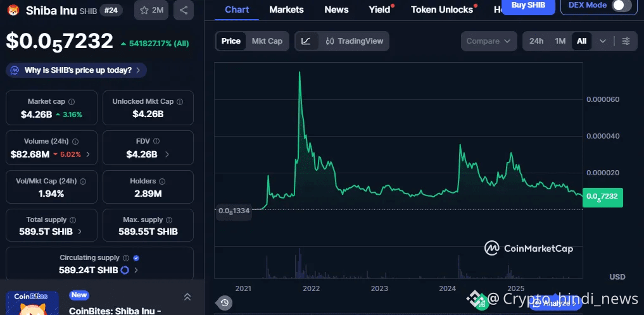Click Unlocked Mkt Cap info icon

point(180,101)
